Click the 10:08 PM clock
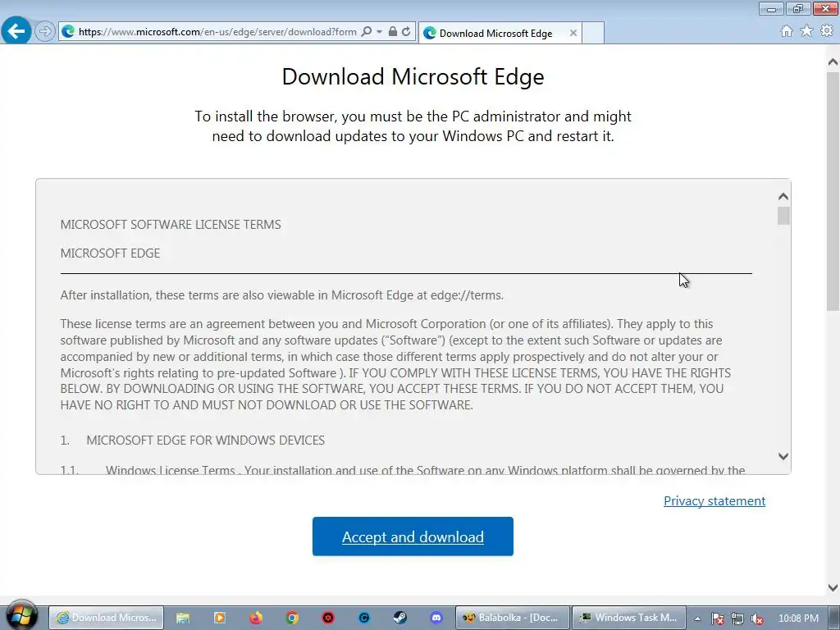This screenshot has height=630, width=840. 798,619
